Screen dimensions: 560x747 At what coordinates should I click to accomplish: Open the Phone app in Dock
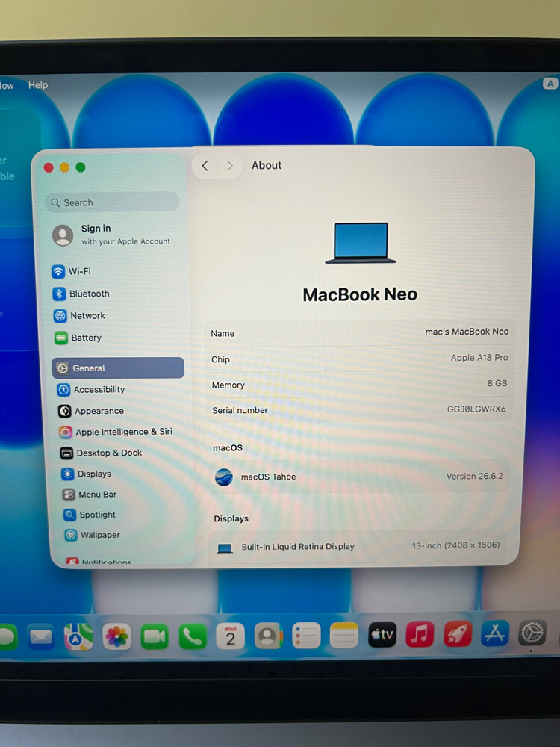pyautogui.click(x=193, y=636)
